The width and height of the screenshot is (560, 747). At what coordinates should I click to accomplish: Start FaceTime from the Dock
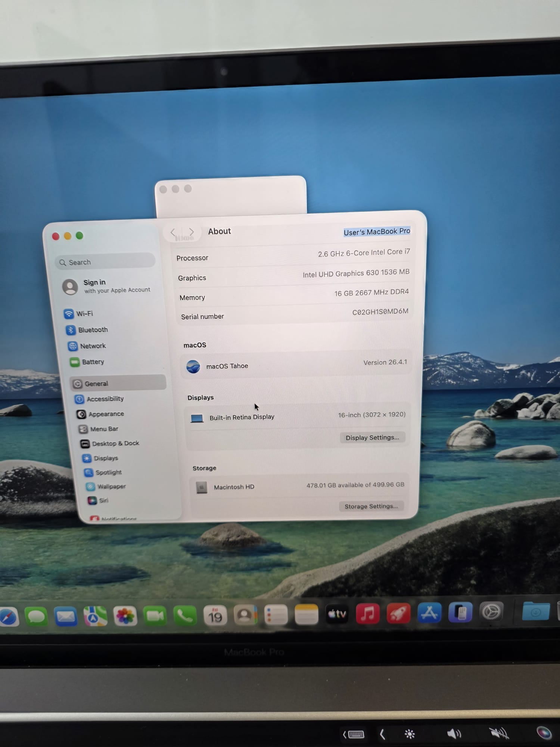(155, 616)
